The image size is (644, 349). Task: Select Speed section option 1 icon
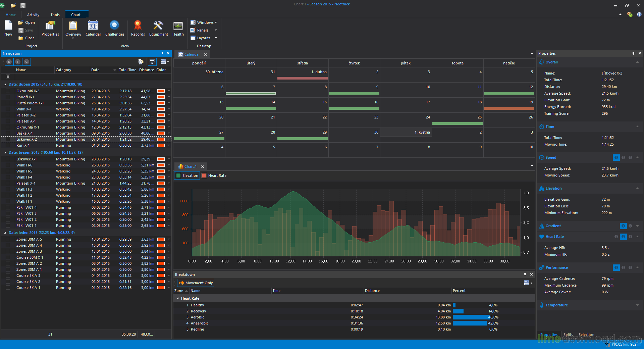(x=616, y=157)
